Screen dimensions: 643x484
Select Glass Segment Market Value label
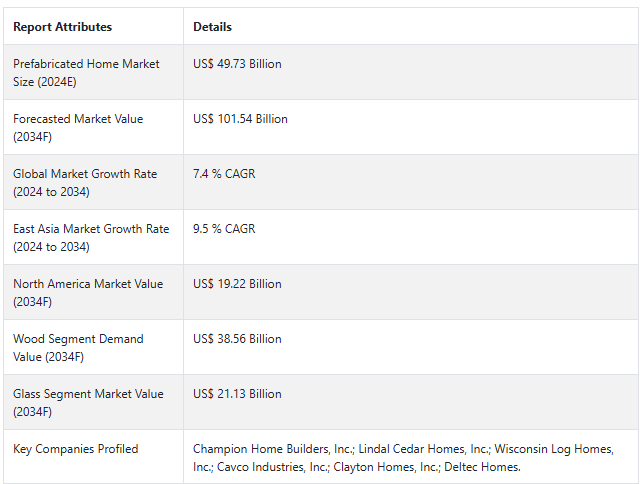click(88, 402)
